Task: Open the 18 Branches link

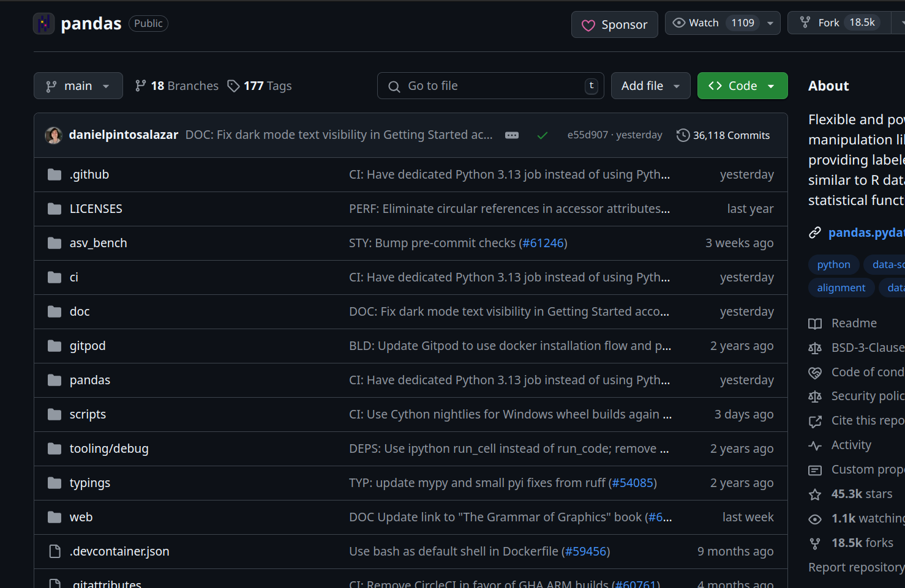Action: (177, 86)
